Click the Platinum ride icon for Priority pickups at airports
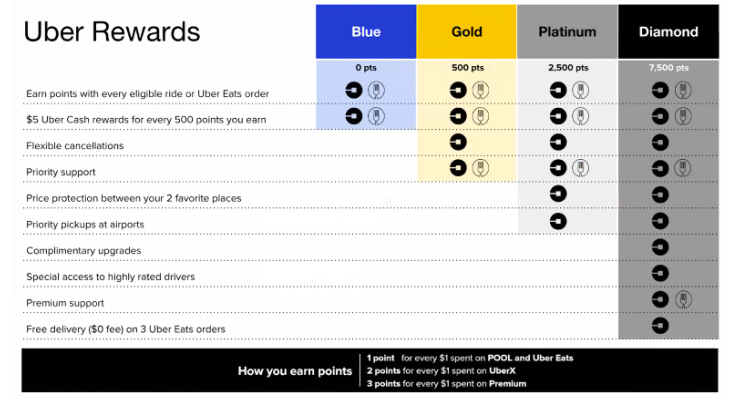The image size is (740, 400). pyautogui.click(x=559, y=220)
